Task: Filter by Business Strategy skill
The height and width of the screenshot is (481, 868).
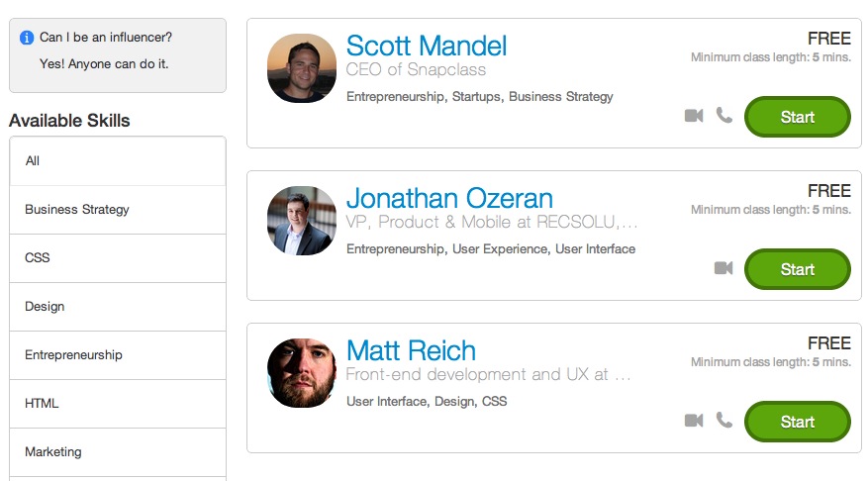Action: tap(118, 210)
